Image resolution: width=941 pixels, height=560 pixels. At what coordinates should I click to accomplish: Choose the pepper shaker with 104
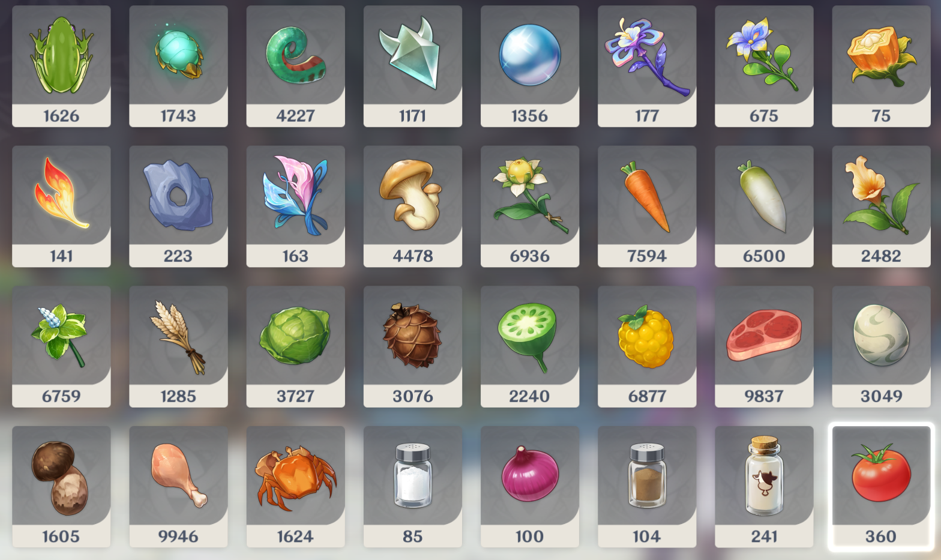coord(647,486)
